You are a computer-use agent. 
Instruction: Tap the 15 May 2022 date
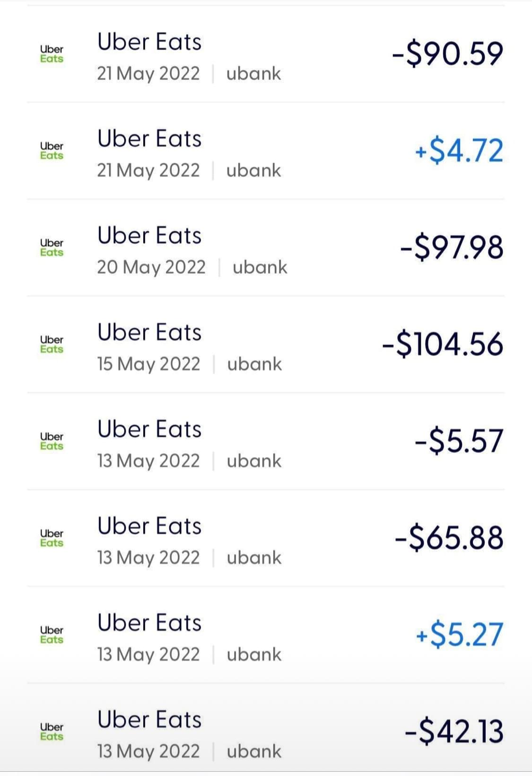click(x=148, y=364)
